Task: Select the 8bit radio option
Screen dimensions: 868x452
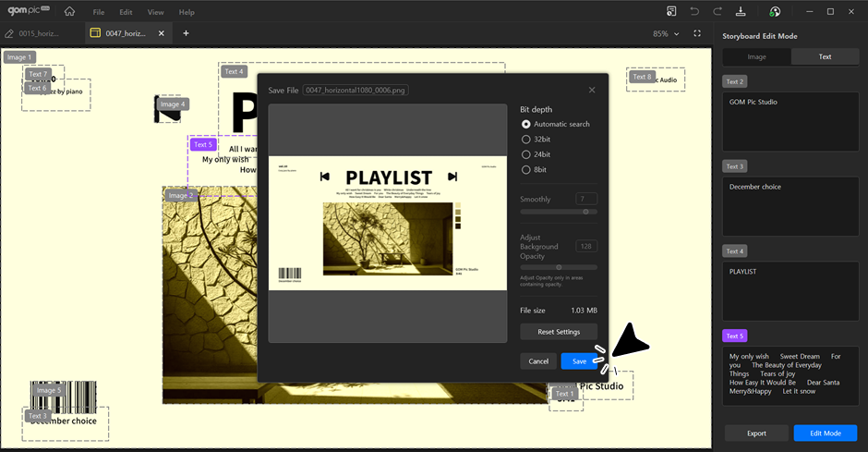Action: 526,170
